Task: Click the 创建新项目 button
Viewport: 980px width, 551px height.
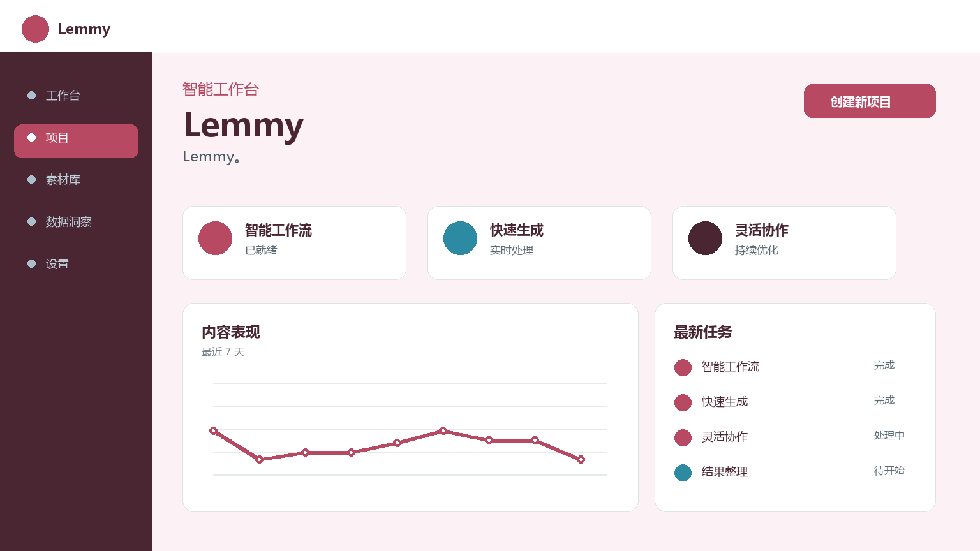Action: click(x=870, y=101)
